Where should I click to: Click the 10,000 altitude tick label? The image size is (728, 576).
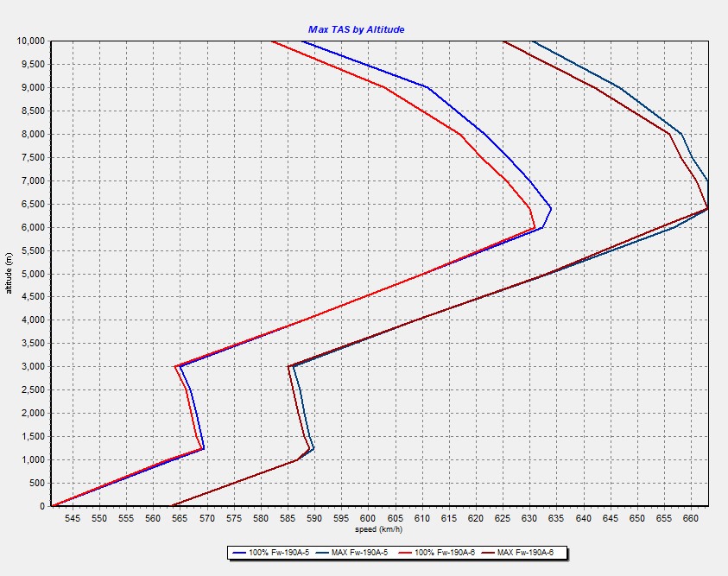[x=30, y=41]
